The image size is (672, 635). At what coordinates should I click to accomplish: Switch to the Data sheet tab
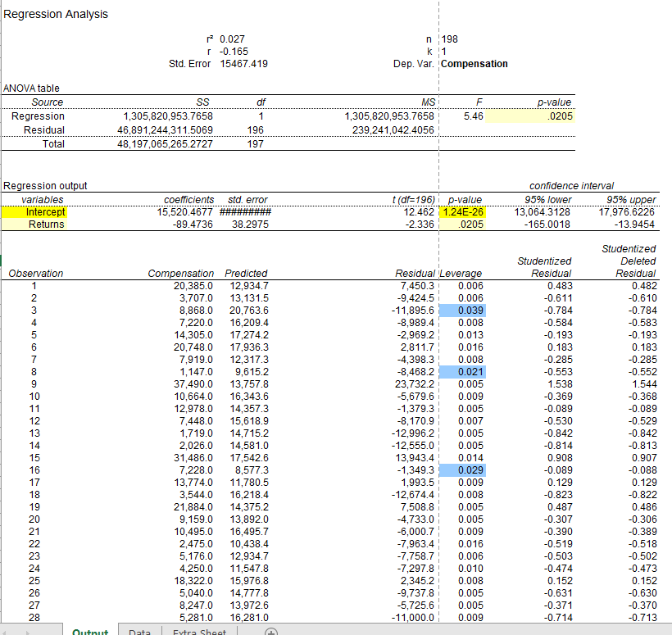click(x=139, y=631)
